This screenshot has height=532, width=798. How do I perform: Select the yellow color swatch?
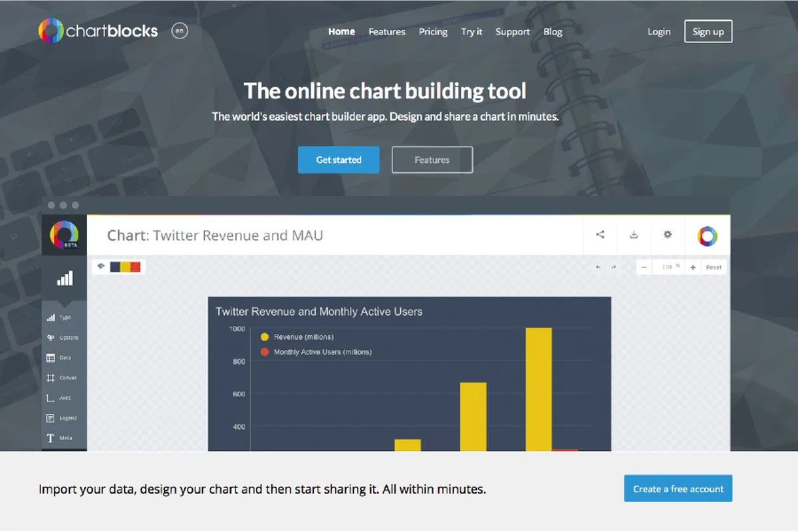(x=124, y=267)
